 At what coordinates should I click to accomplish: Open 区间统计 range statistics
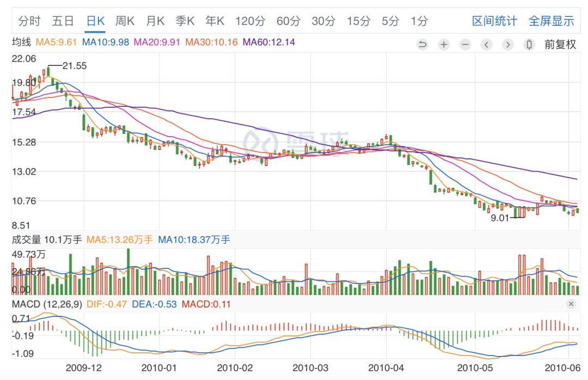[x=494, y=21]
